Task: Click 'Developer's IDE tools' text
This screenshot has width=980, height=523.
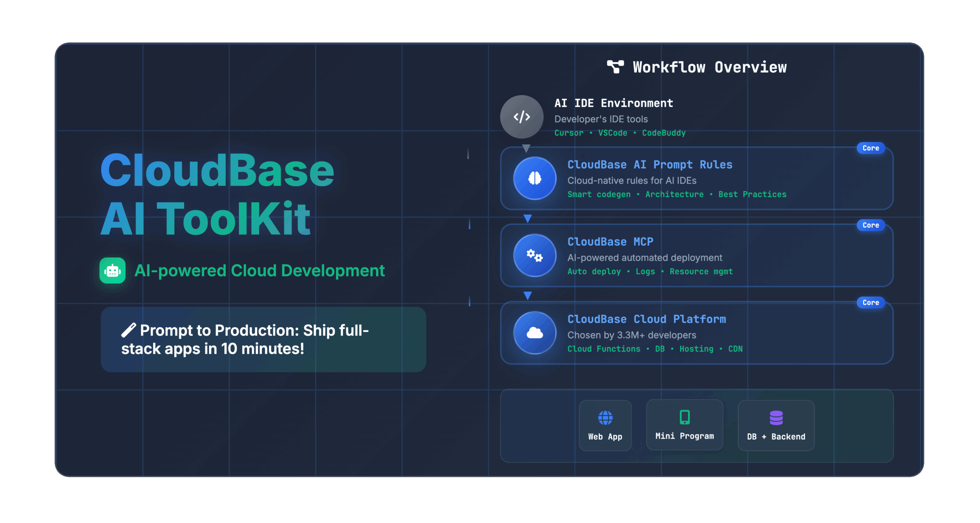Action: [x=601, y=119]
